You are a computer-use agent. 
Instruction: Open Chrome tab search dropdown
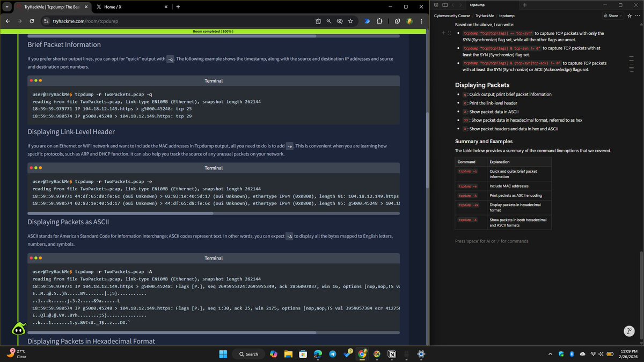pos(6,6)
